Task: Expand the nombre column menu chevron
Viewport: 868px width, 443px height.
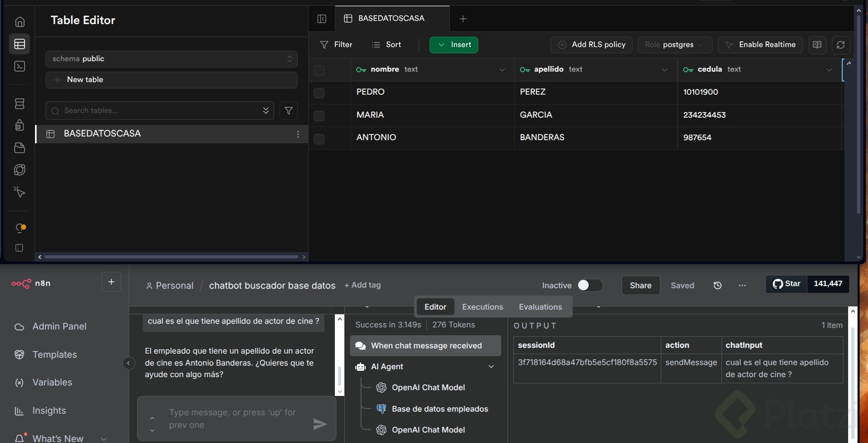Action: point(502,70)
